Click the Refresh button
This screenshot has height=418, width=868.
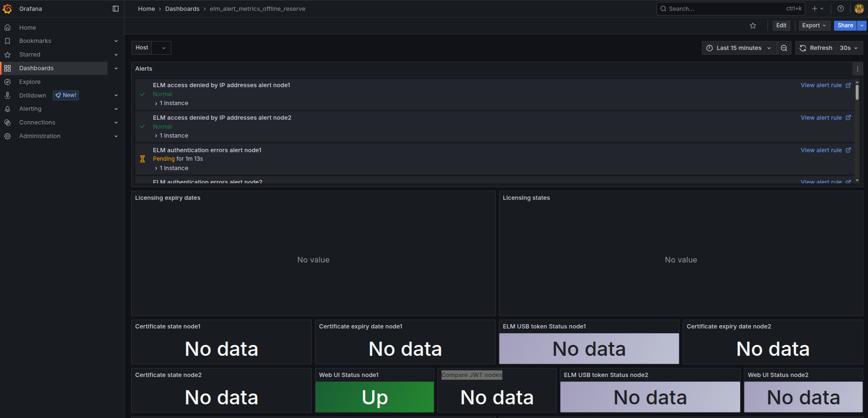pos(816,48)
